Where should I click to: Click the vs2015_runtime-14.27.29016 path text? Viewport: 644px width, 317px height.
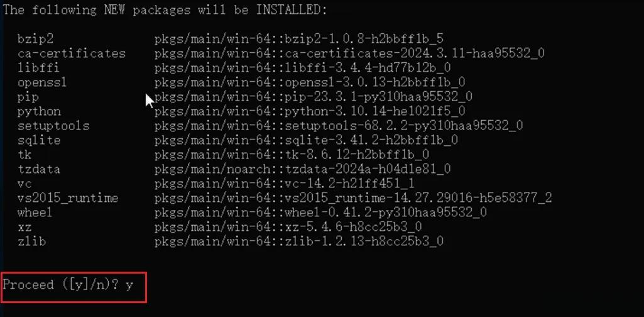click(x=353, y=198)
